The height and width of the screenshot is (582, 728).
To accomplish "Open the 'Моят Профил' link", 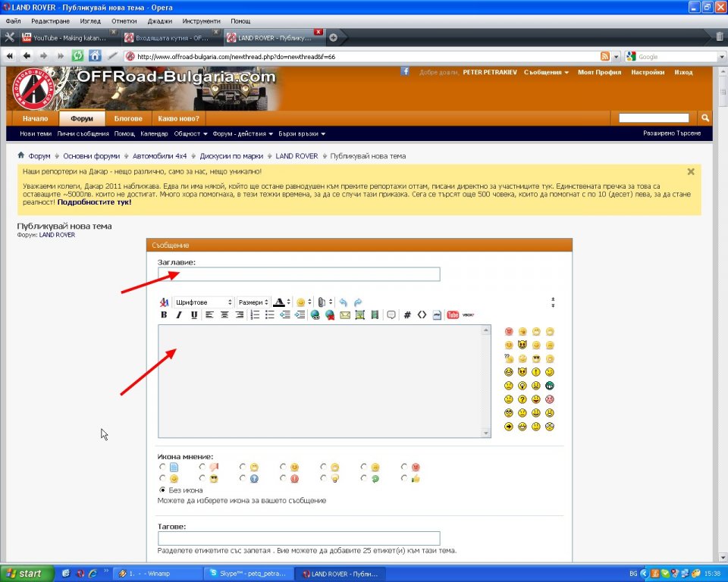I will 599,72.
